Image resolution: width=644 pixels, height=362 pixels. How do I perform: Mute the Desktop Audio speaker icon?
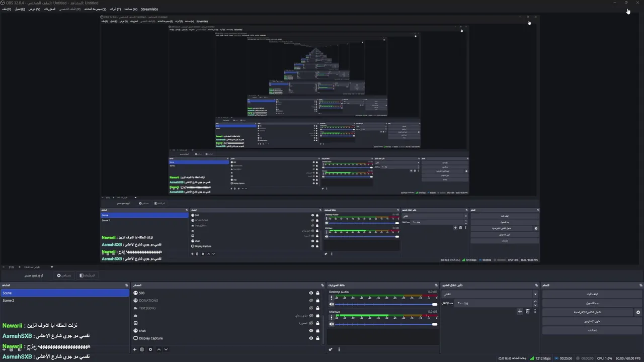coord(332,304)
